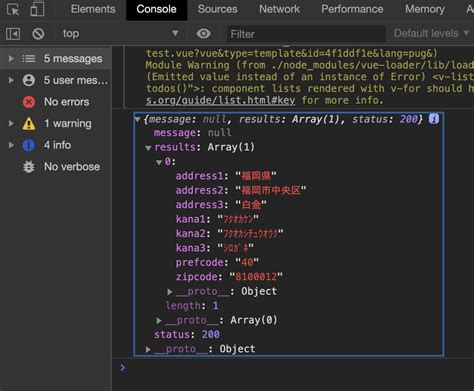Viewport: 474px width, 391px height.
Task: Toggle the device toolbar icon
Action: tap(37, 9)
